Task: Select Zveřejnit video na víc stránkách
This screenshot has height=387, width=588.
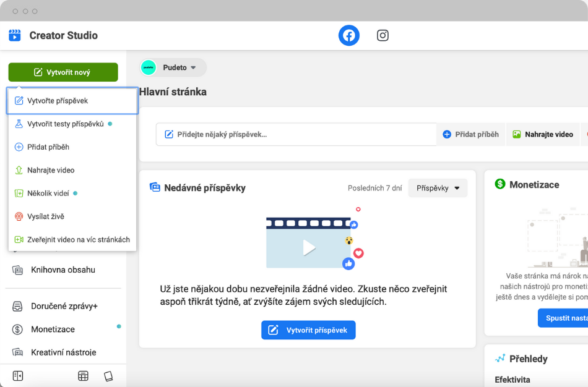Action: coord(72,240)
